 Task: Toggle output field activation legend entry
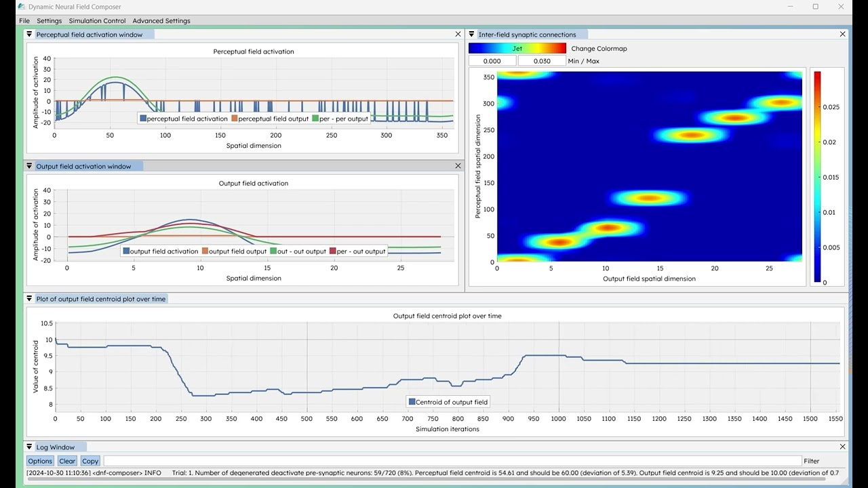[161, 251]
